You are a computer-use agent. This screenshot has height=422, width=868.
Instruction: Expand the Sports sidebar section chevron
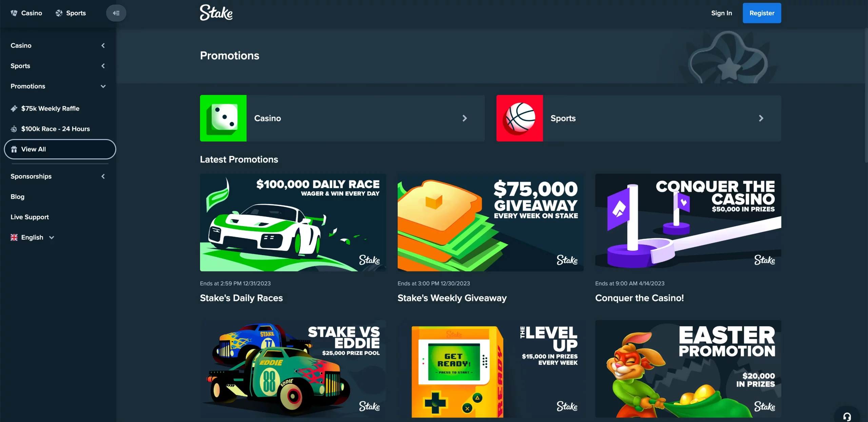[x=103, y=66]
